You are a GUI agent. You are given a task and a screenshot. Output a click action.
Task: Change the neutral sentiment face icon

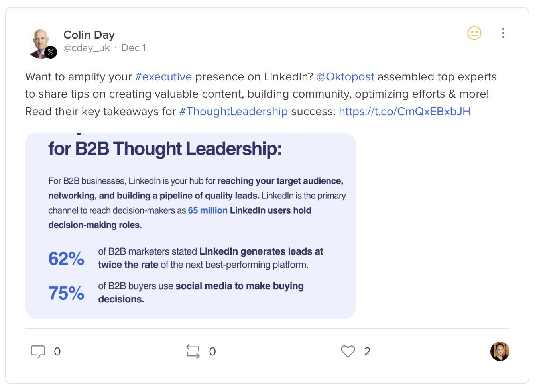click(x=474, y=33)
